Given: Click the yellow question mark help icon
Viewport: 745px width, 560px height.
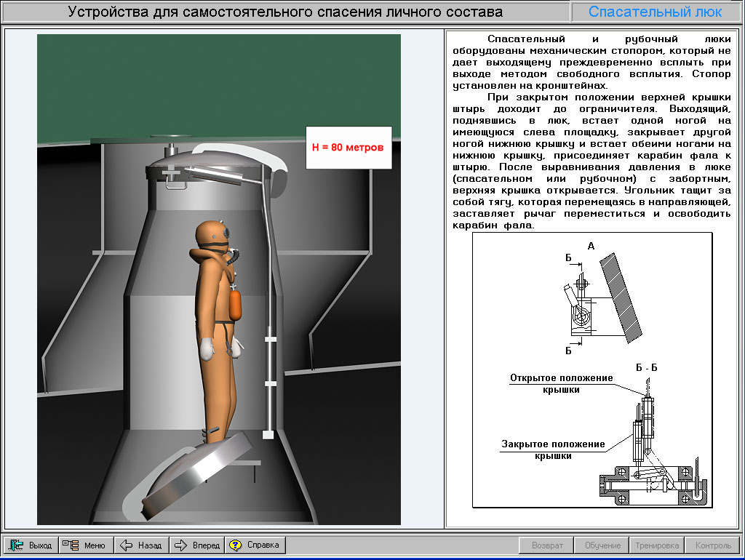Looking at the screenshot, I should 235,545.
